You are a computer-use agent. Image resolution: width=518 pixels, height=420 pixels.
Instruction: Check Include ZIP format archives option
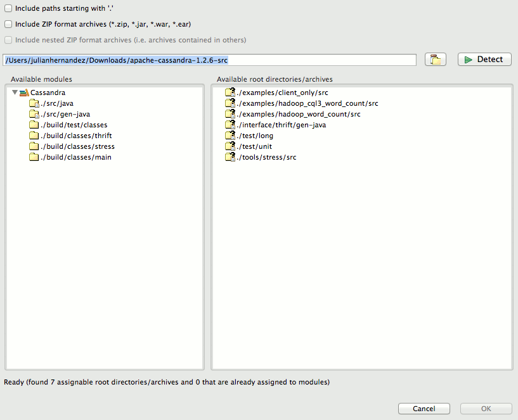(x=9, y=23)
